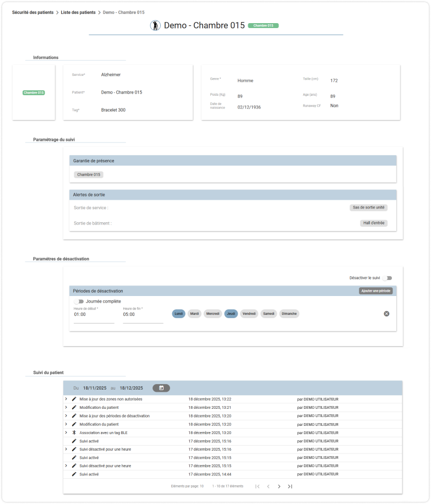This screenshot has height=504, width=431.
Task: Deselect Jeudi day chip
Action: pos(231,314)
